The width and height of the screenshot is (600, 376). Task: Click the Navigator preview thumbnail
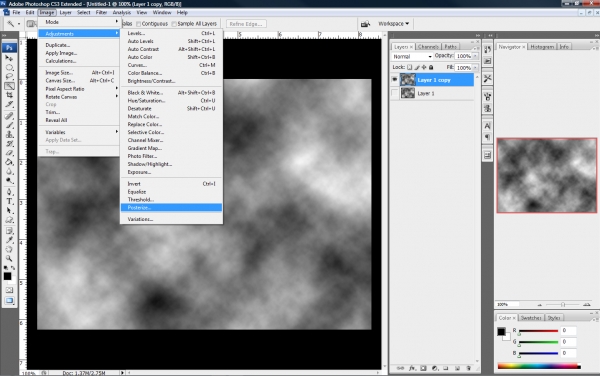tap(547, 175)
